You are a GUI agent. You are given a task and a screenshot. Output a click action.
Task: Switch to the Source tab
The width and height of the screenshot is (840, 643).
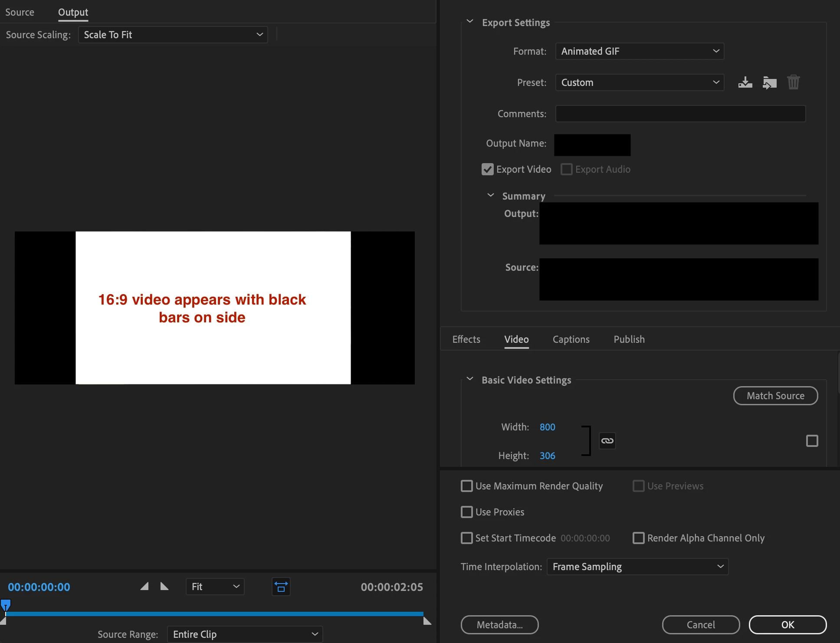[x=20, y=12]
